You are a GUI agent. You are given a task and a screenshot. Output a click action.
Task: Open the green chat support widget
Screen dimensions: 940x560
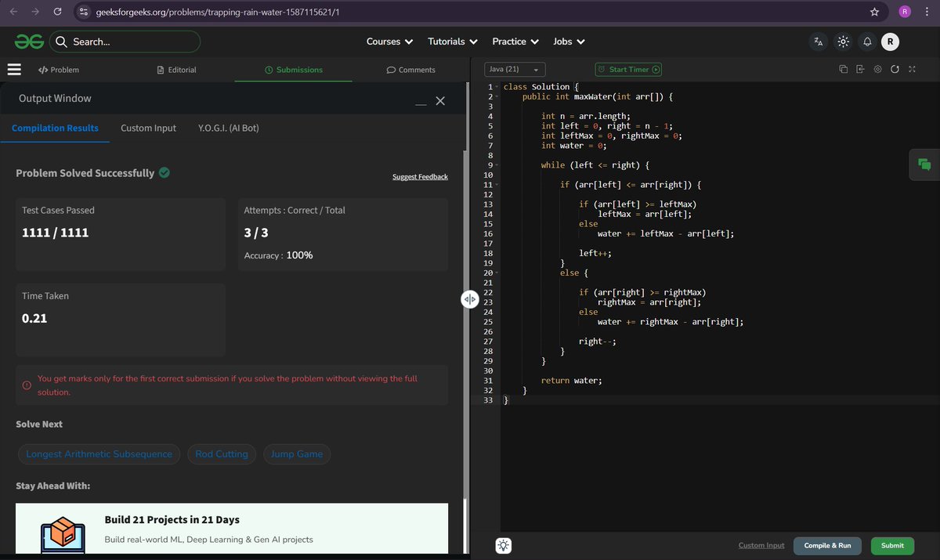click(x=924, y=164)
